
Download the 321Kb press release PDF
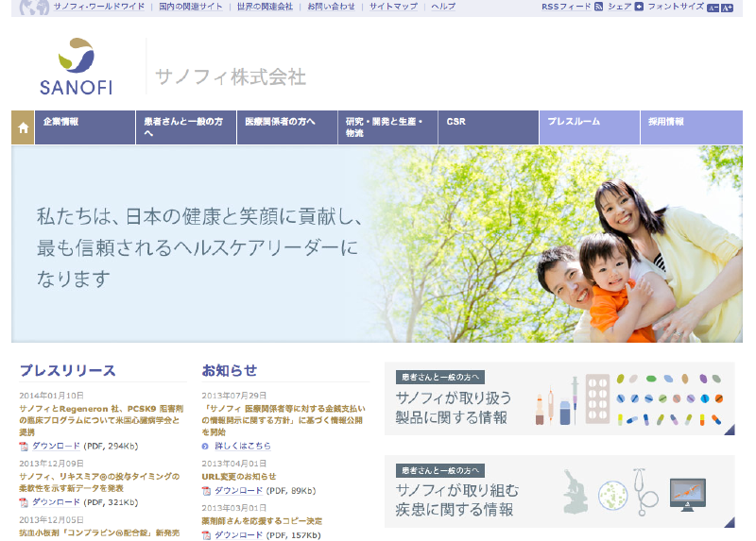click(56, 502)
